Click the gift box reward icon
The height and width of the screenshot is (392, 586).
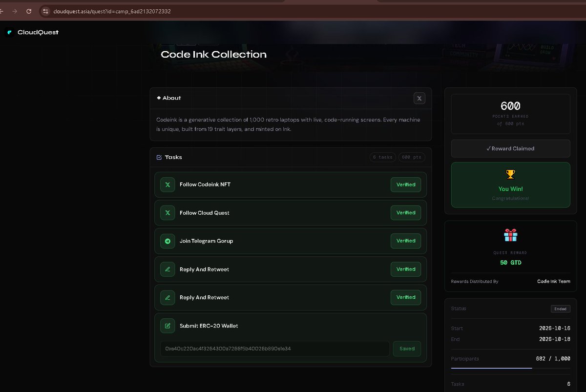point(510,235)
